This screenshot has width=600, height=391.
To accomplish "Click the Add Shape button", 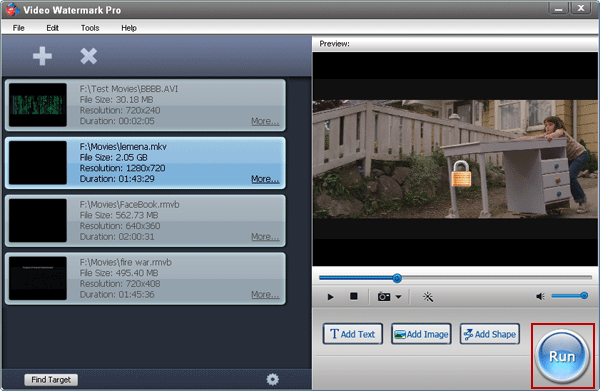I will (489, 334).
